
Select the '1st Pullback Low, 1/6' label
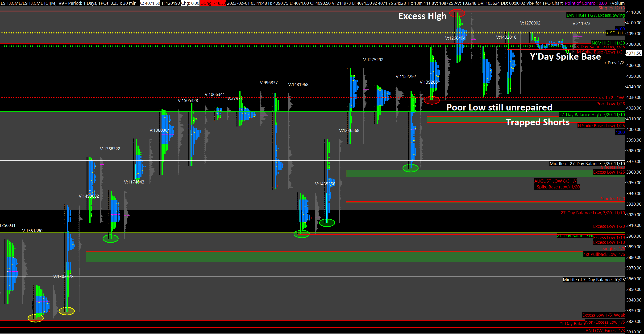click(604, 254)
